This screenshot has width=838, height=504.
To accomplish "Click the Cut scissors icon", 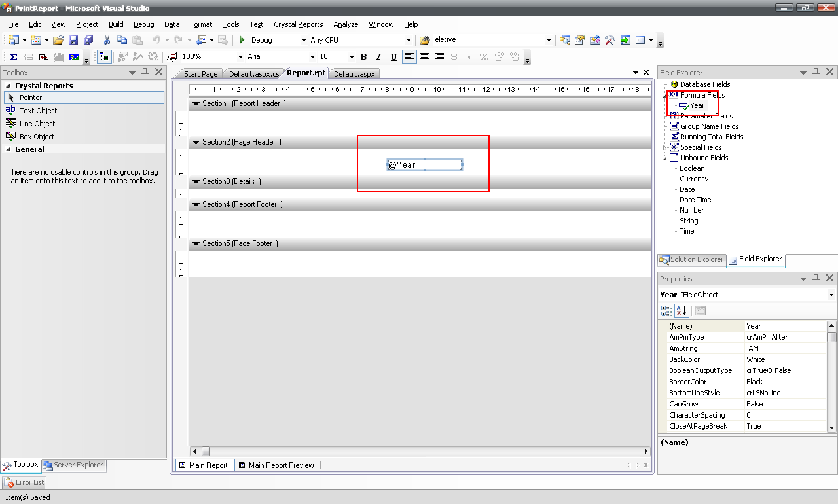I will click(x=107, y=40).
